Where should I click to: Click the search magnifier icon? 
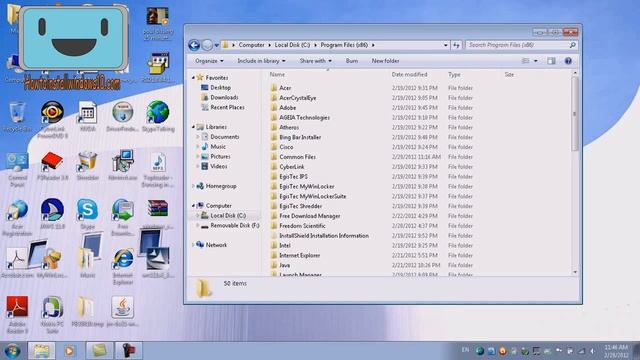tap(573, 45)
